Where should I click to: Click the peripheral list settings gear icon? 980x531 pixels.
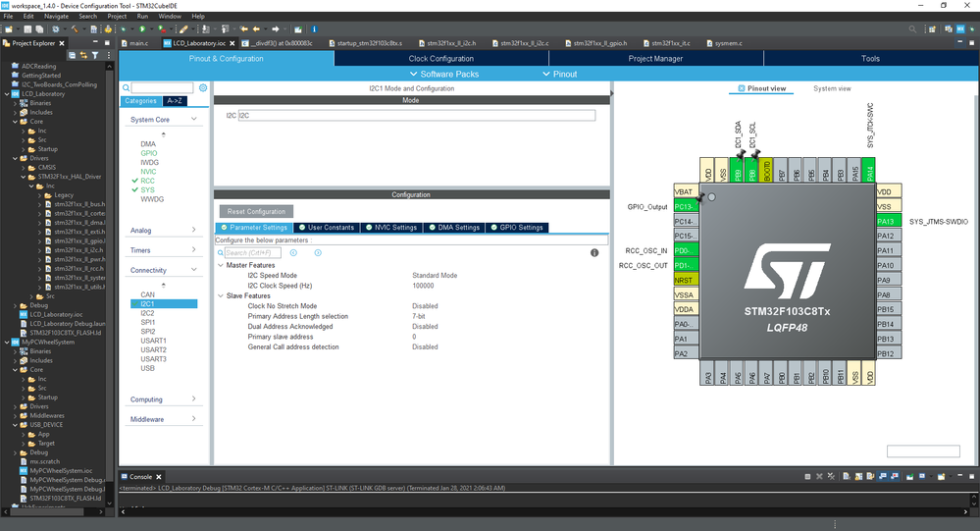203,88
